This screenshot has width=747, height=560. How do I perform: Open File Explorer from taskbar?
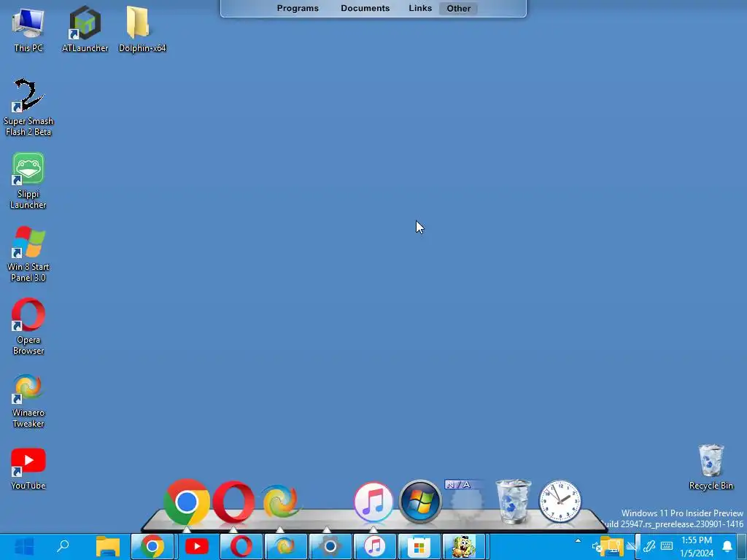click(108, 546)
